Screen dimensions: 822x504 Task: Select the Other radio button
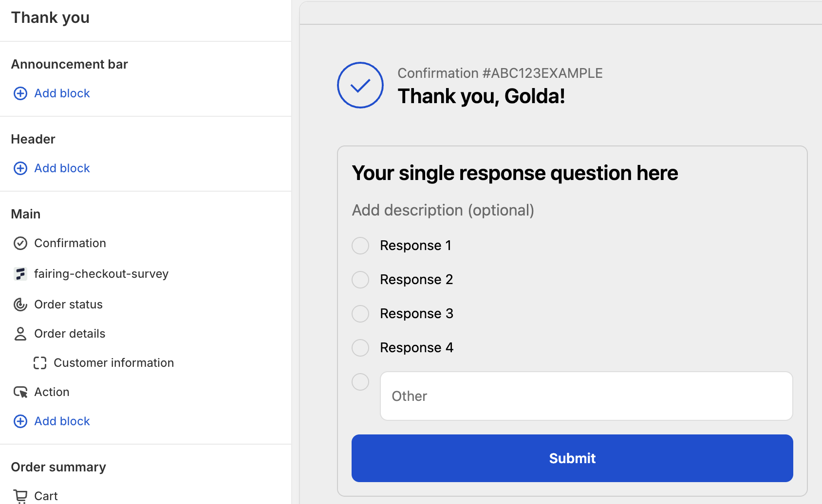360,382
